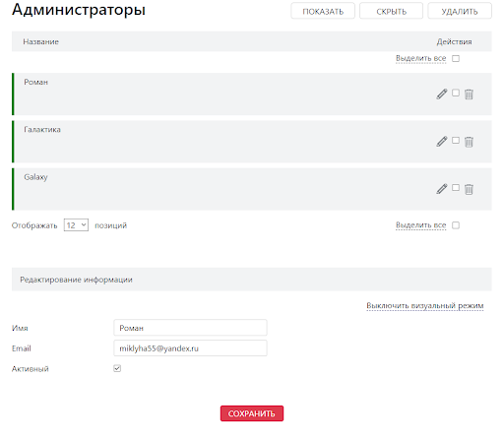Viewport: 504px width, 441px height.
Task: Click the Действия column header
Action: pyautogui.click(x=454, y=41)
